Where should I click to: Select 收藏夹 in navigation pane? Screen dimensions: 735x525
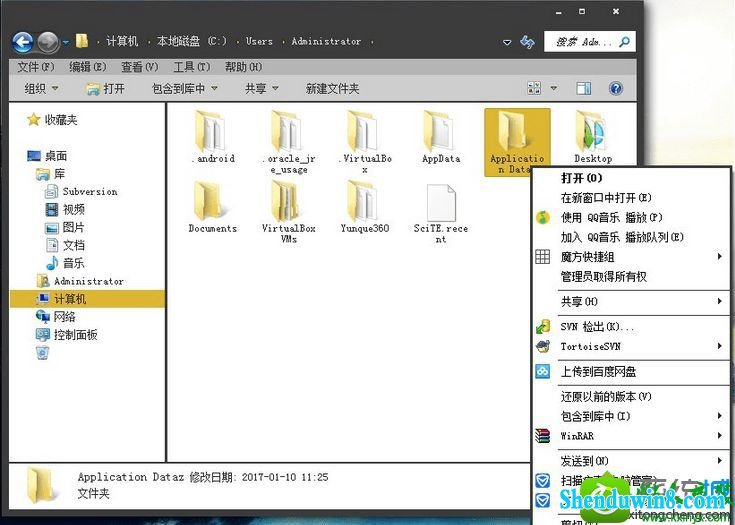pos(52,120)
